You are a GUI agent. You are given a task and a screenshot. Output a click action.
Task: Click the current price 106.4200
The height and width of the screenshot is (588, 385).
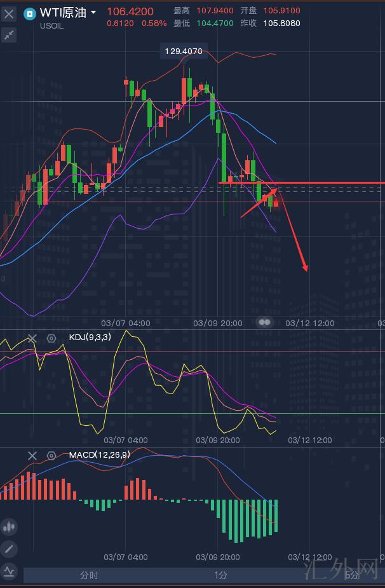click(130, 11)
